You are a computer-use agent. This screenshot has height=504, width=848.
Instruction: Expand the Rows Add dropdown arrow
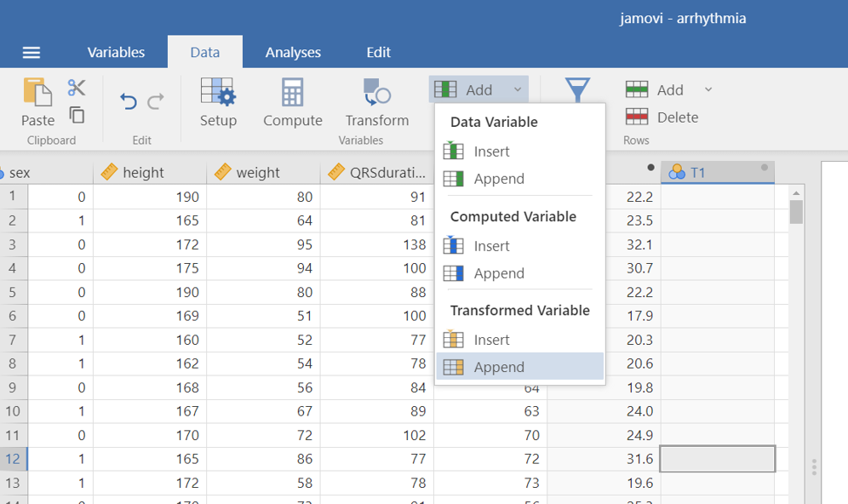708,89
